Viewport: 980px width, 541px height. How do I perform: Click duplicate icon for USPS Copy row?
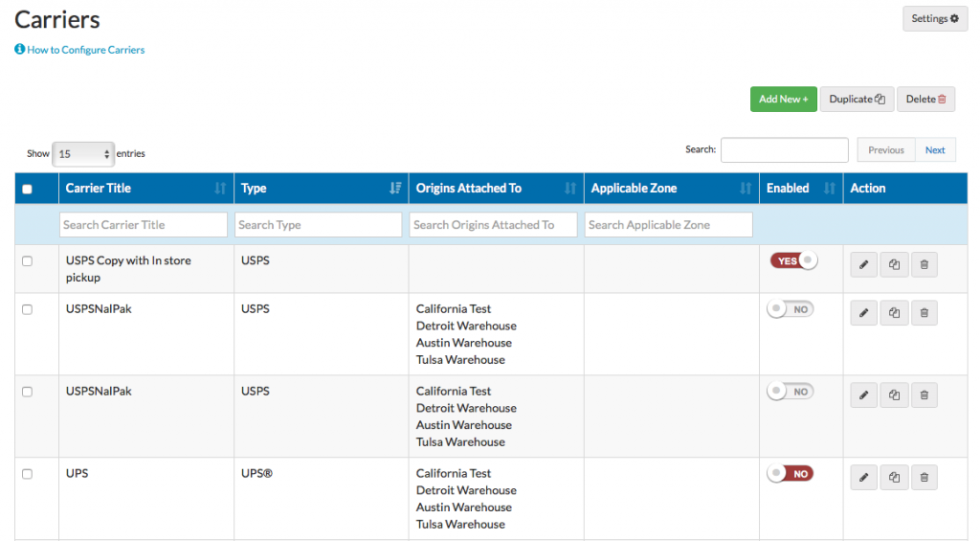pos(894,264)
